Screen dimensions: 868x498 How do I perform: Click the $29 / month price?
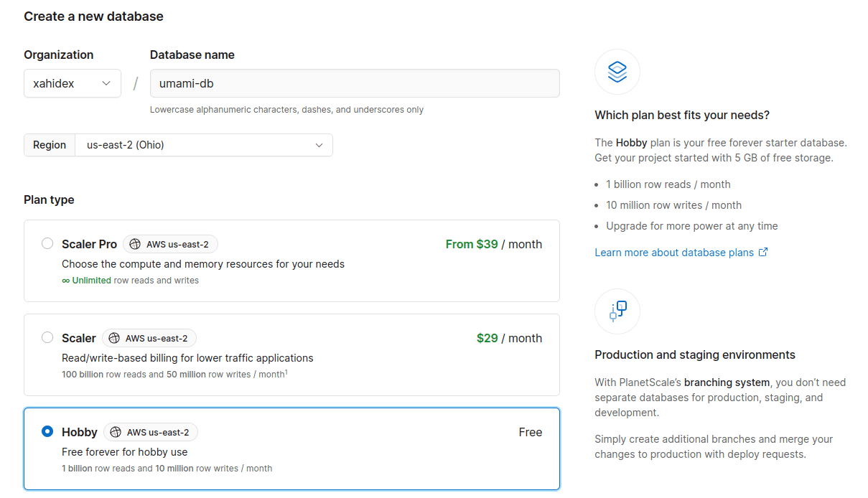[x=509, y=338]
